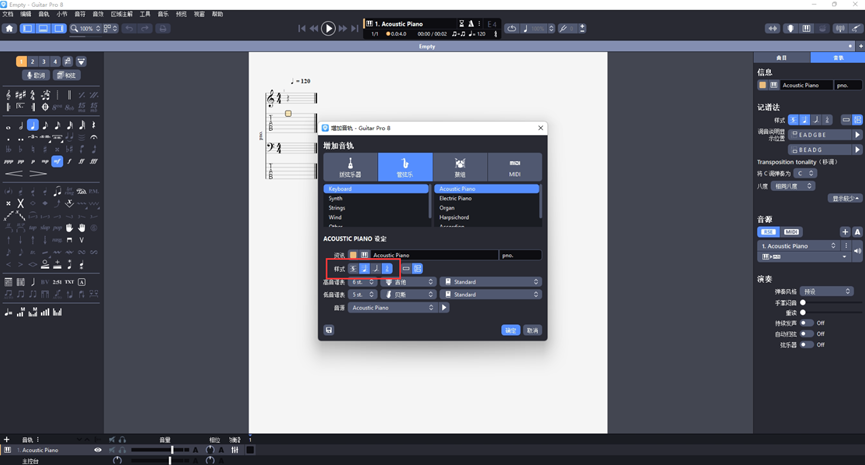
Task: Click the 确定 button in dialog
Action: 510,330
